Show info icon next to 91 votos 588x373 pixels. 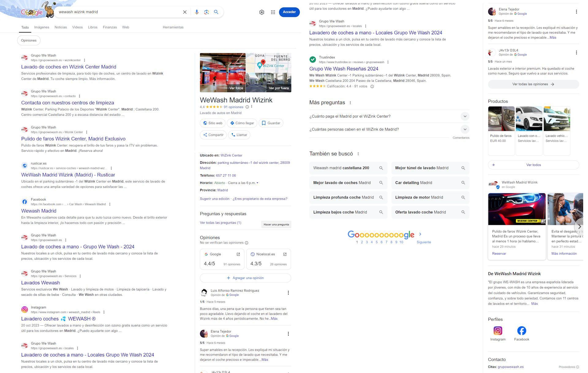pyautogui.click(x=372, y=86)
